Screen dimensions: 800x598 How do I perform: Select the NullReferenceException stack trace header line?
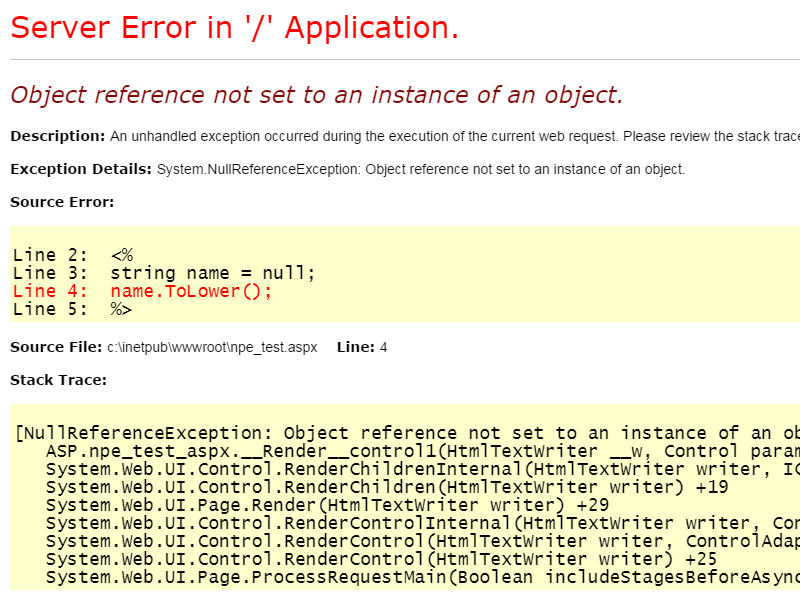tap(300, 433)
